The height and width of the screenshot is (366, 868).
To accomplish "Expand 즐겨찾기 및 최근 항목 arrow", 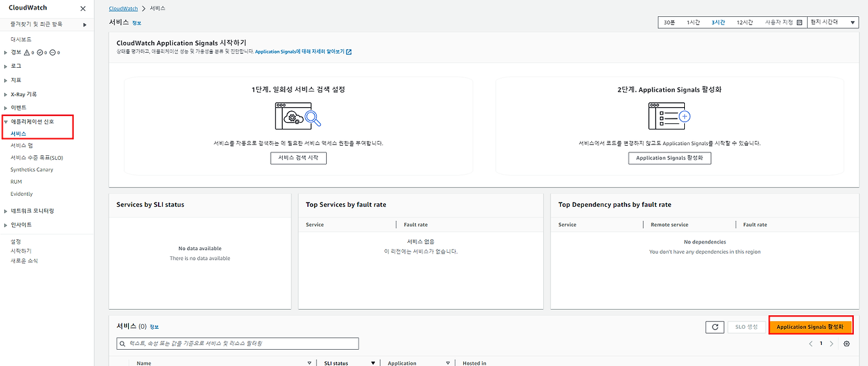I will click(x=85, y=24).
